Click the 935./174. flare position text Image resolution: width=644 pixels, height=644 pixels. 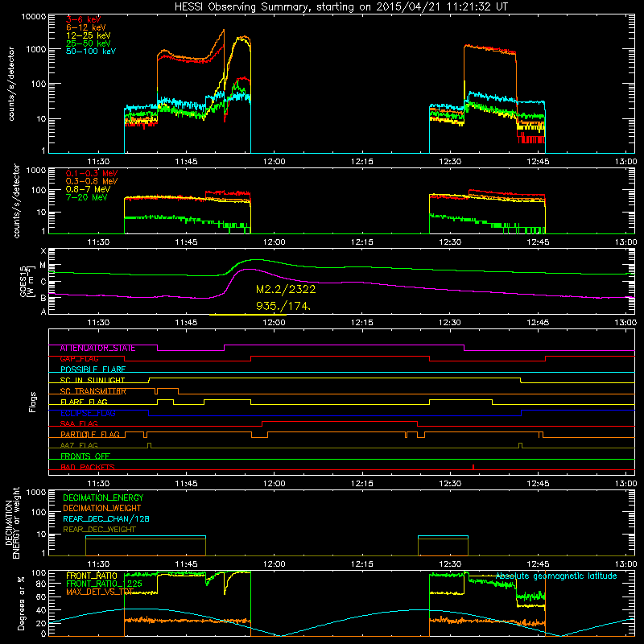click(x=283, y=306)
